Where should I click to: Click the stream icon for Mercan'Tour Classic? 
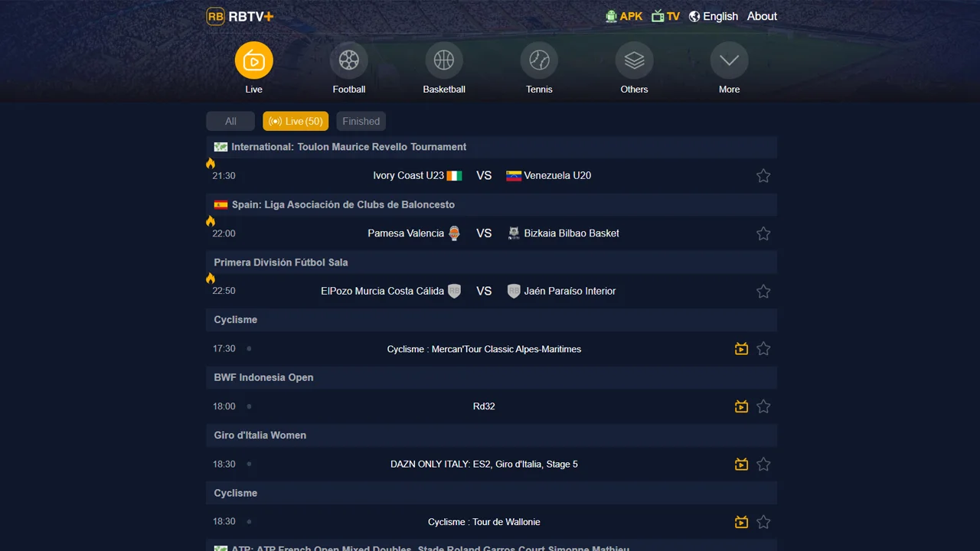[x=741, y=349]
